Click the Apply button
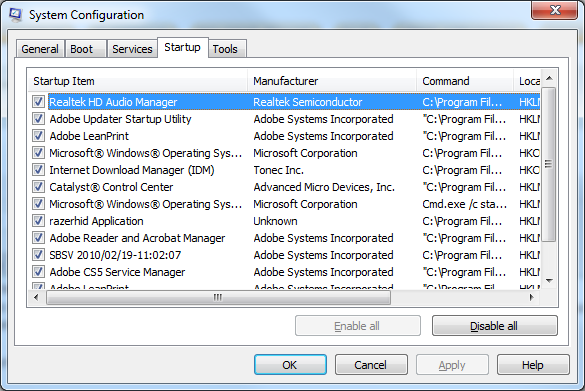The image size is (585, 391). tap(452, 365)
